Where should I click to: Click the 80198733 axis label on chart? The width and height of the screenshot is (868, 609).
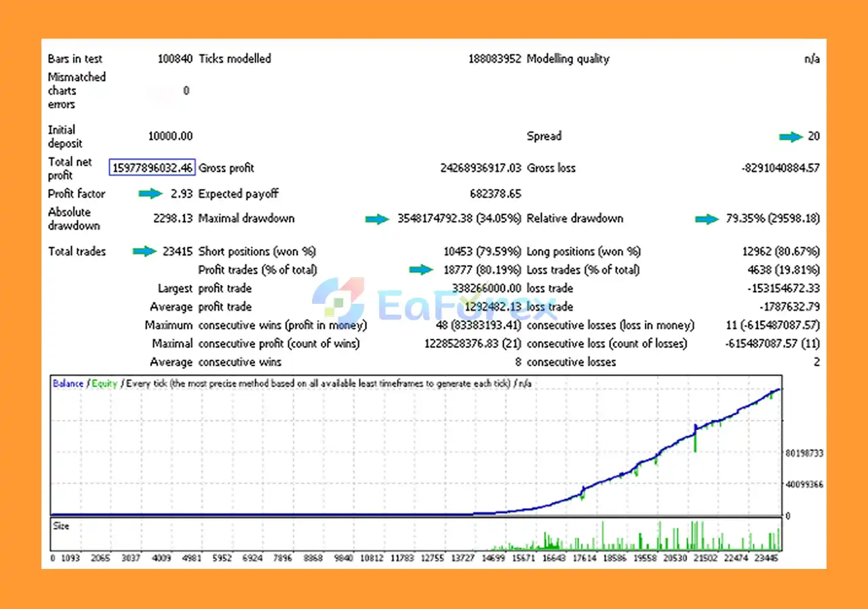click(803, 453)
